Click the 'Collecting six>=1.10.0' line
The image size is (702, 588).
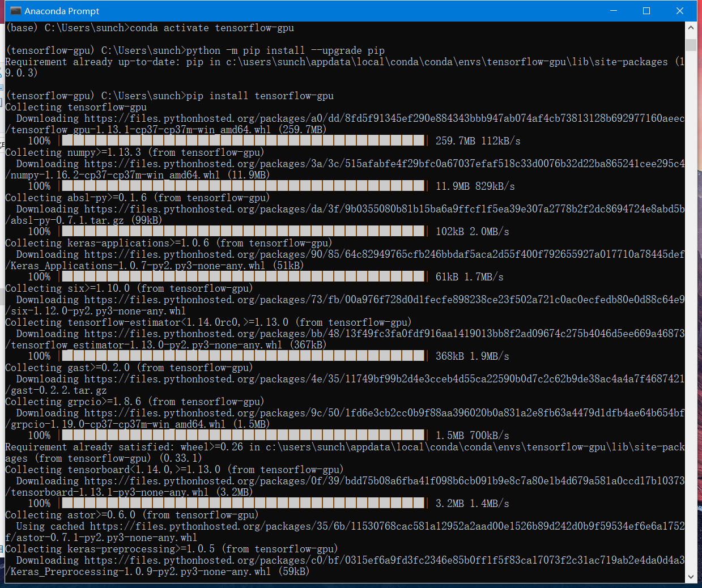tap(129, 288)
